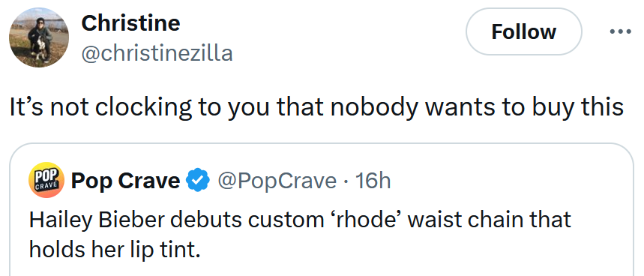Click the word "nobody" in Christine's tweet
644x276 pixels.
point(374,107)
